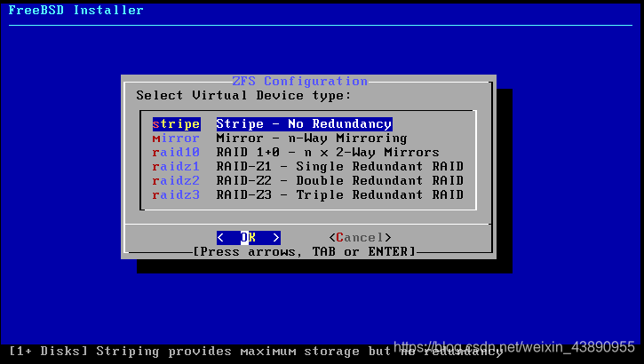Click the Cancel button

point(360,237)
